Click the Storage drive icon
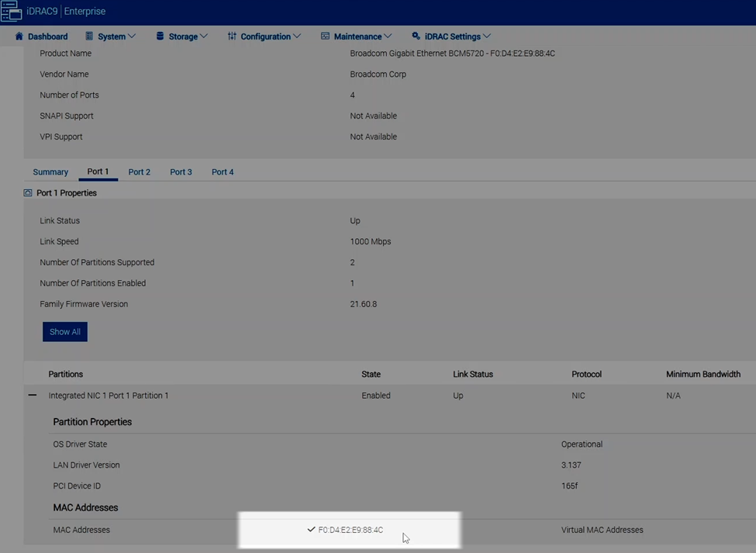The image size is (756, 553). pos(160,36)
